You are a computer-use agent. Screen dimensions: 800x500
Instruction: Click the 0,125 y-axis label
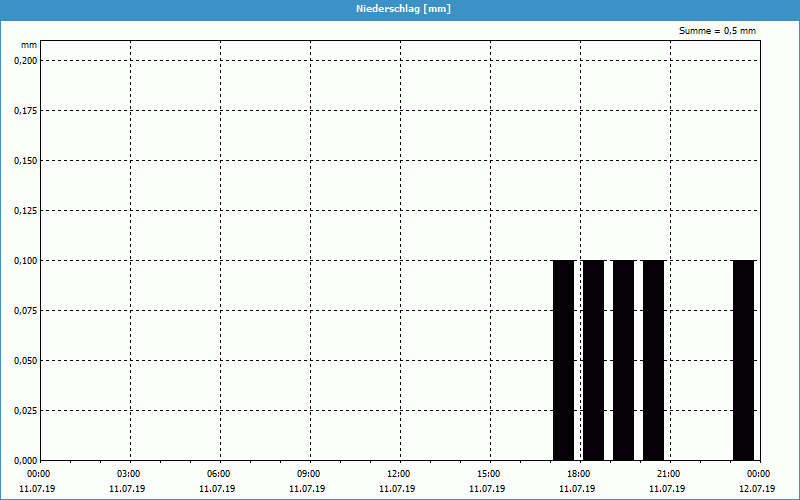tap(26, 211)
